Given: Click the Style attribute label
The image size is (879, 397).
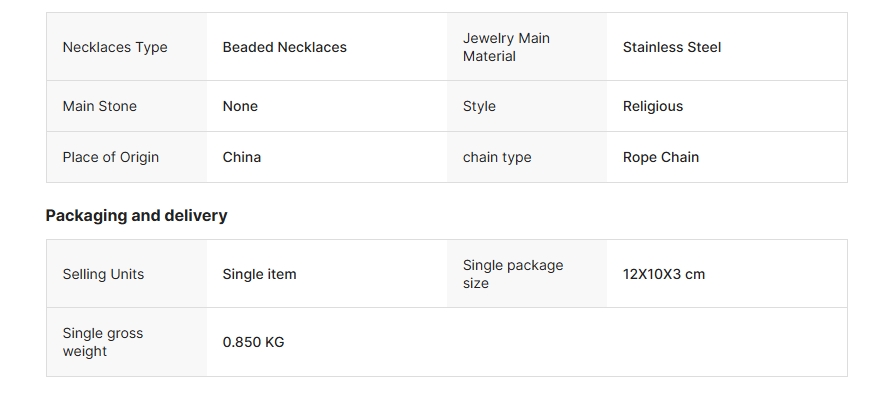Looking at the screenshot, I should [479, 106].
